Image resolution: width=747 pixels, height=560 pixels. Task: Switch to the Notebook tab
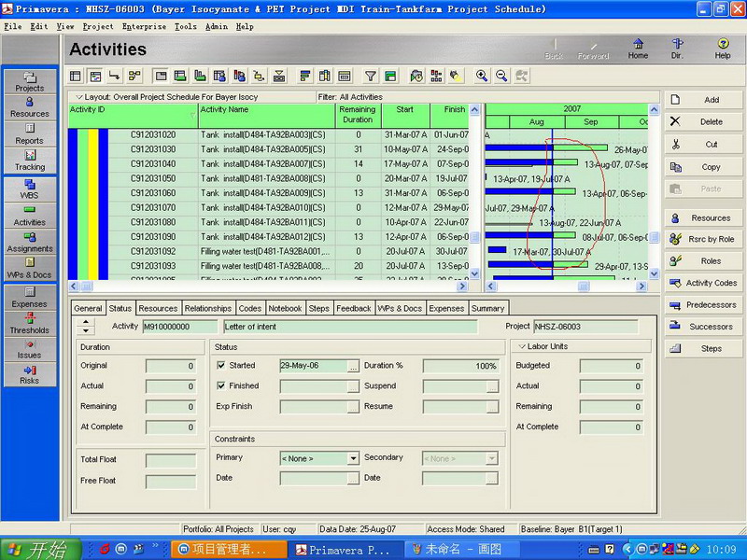[285, 308]
